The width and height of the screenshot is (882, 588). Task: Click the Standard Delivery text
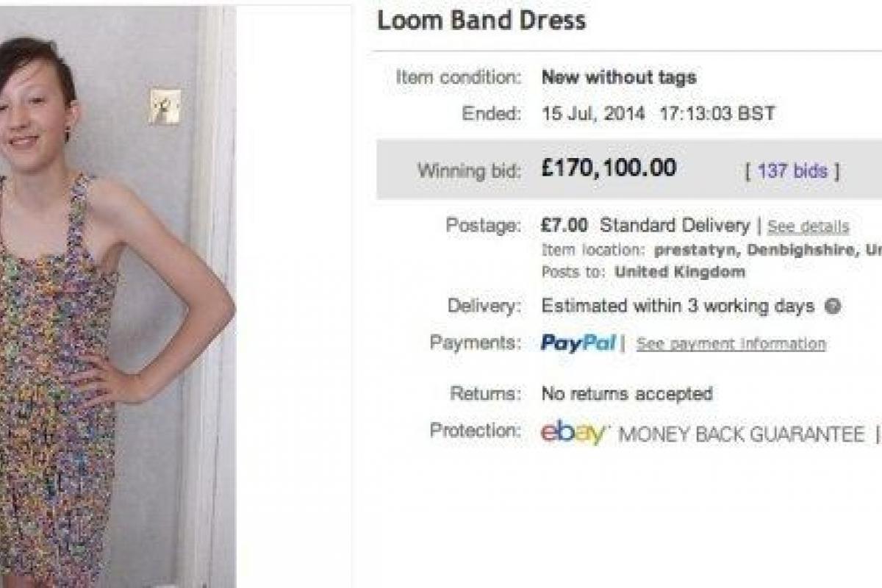click(675, 225)
